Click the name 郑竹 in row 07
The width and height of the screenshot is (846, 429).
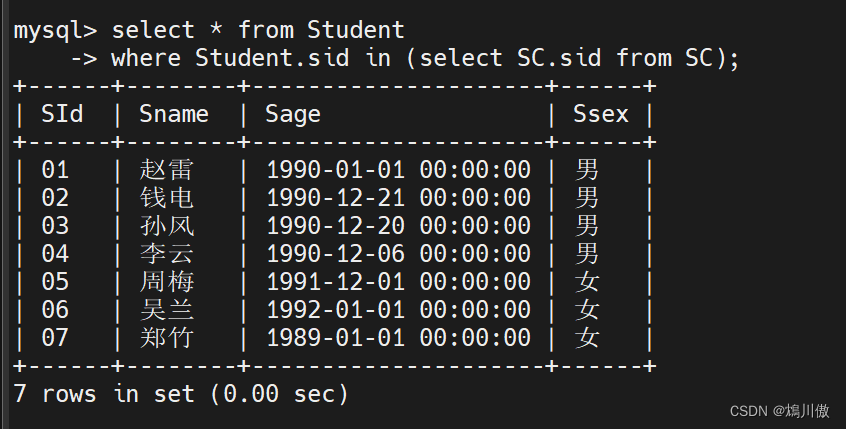[167, 337]
